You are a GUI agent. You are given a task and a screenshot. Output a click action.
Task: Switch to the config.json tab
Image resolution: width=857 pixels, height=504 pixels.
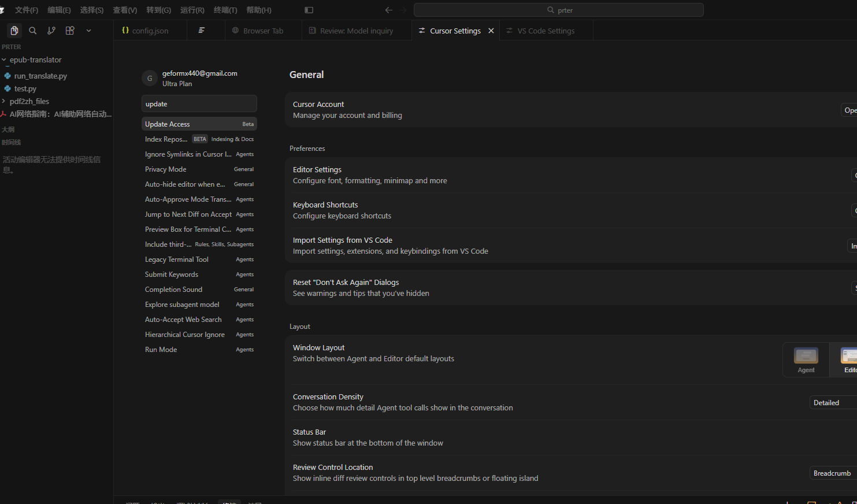click(x=150, y=31)
